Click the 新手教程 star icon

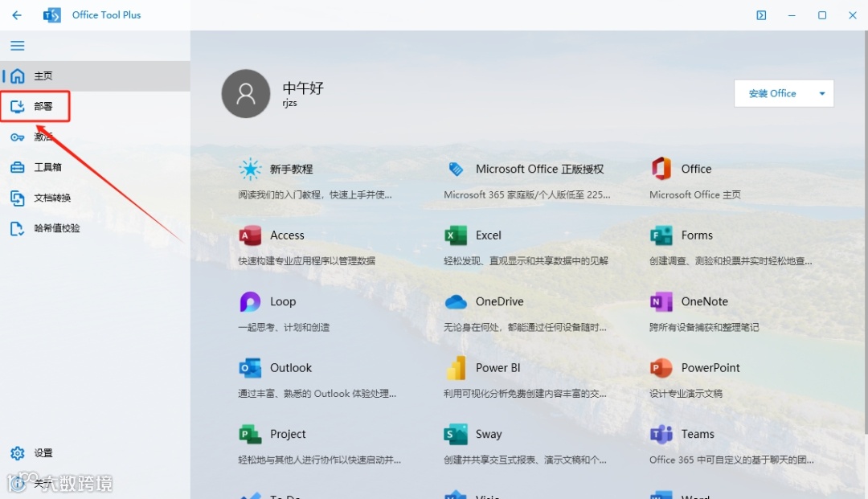click(x=250, y=169)
